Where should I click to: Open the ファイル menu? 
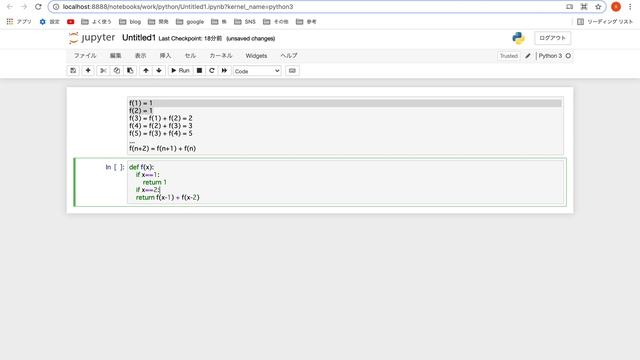pos(85,56)
